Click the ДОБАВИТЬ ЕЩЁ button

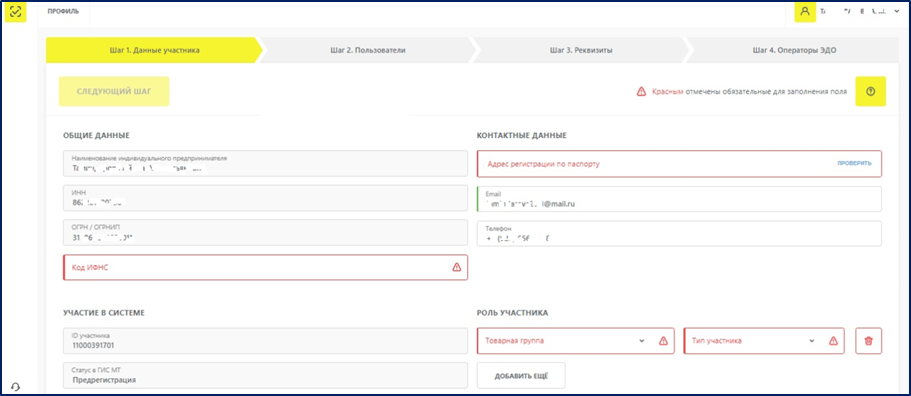coord(521,376)
